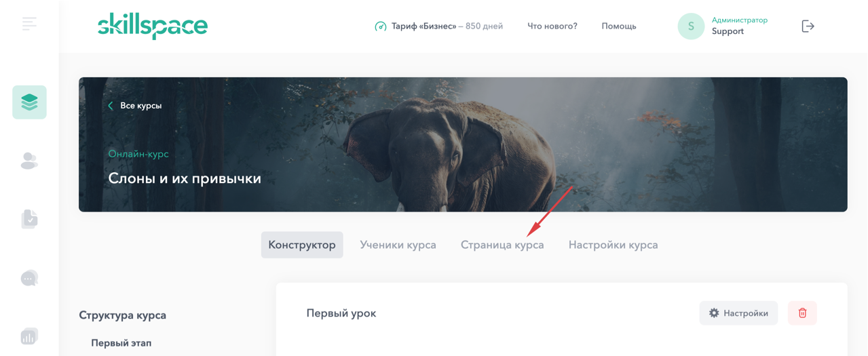Viewport: 868px width, 356px height.
Task: Click the Первый урок title
Action: [x=341, y=313]
